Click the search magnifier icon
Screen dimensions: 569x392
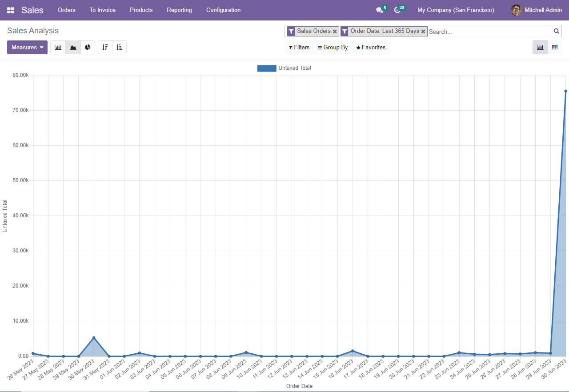[557, 31]
